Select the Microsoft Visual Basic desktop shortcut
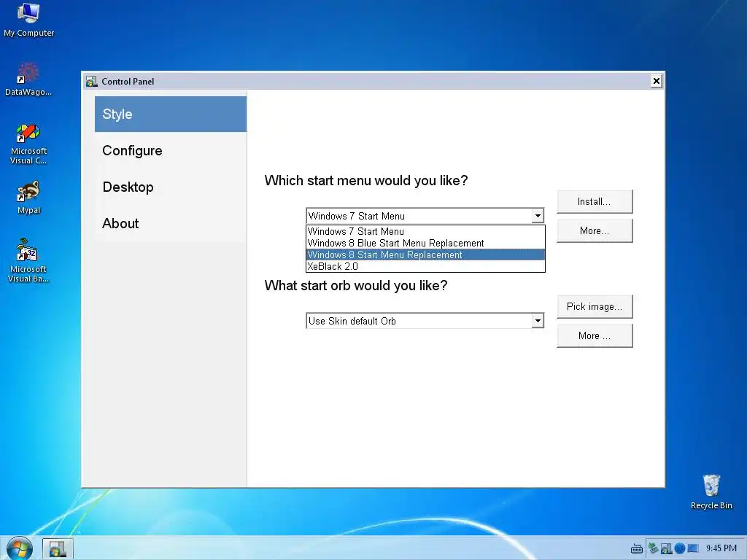This screenshot has width=747, height=560. [28, 260]
